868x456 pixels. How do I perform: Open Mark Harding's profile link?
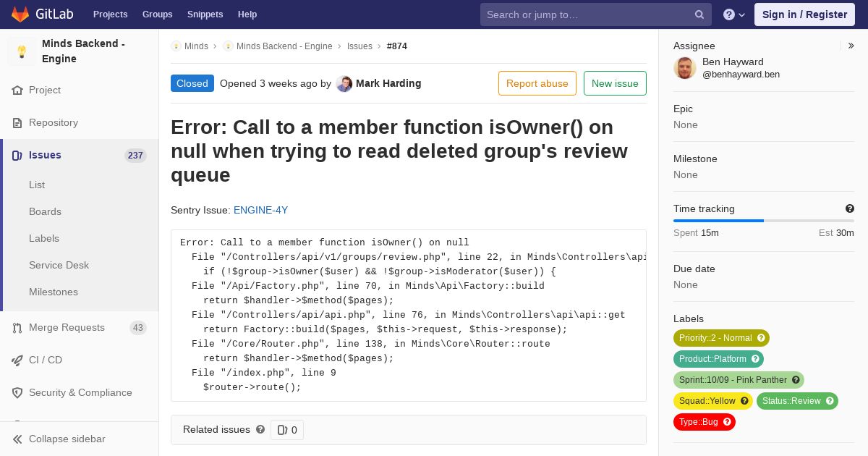coord(388,83)
